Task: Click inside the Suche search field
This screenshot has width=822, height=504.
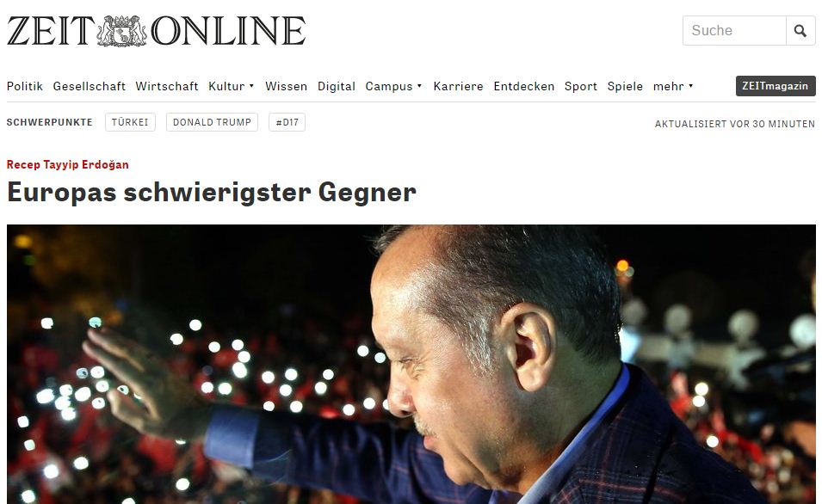Action: [734, 30]
